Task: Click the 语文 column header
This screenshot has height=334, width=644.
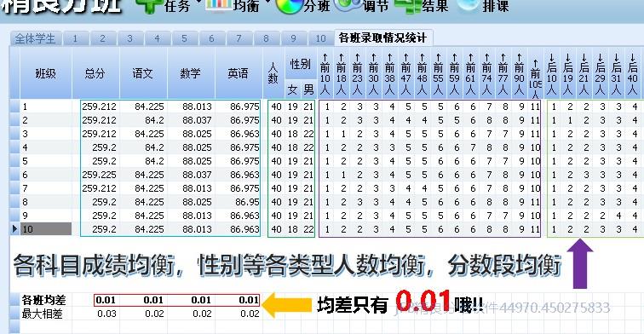Action: (x=143, y=73)
